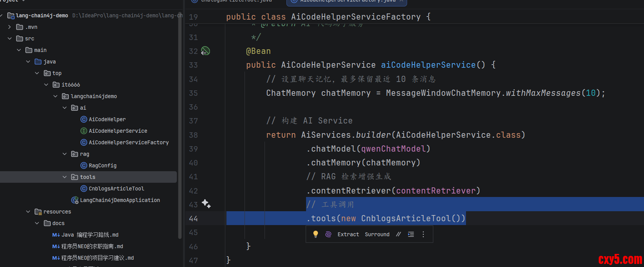644x267 pixels.
Task: Open AiCodeHelperService interface file
Action: (118, 131)
